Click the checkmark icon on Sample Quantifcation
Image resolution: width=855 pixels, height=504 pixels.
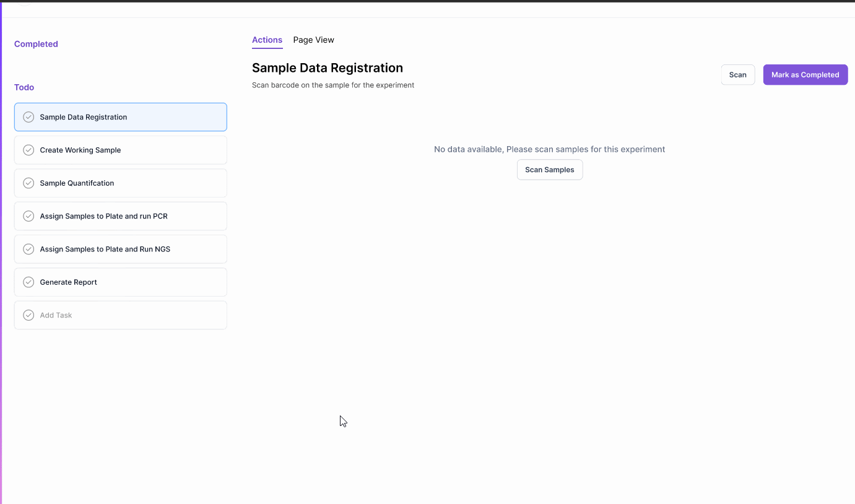pyautogui.click(x=28, y=183)
